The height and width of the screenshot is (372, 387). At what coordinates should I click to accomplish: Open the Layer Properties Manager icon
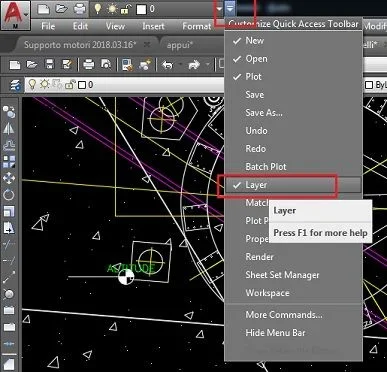pos(15,85)
